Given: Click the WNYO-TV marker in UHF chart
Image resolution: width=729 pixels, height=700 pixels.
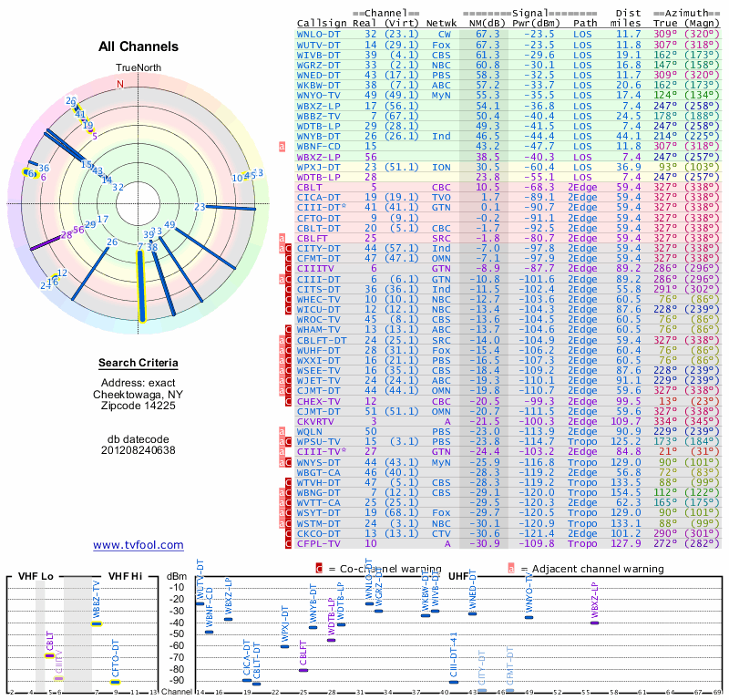Looking at the screenshot, I should [x=529, y=618].
